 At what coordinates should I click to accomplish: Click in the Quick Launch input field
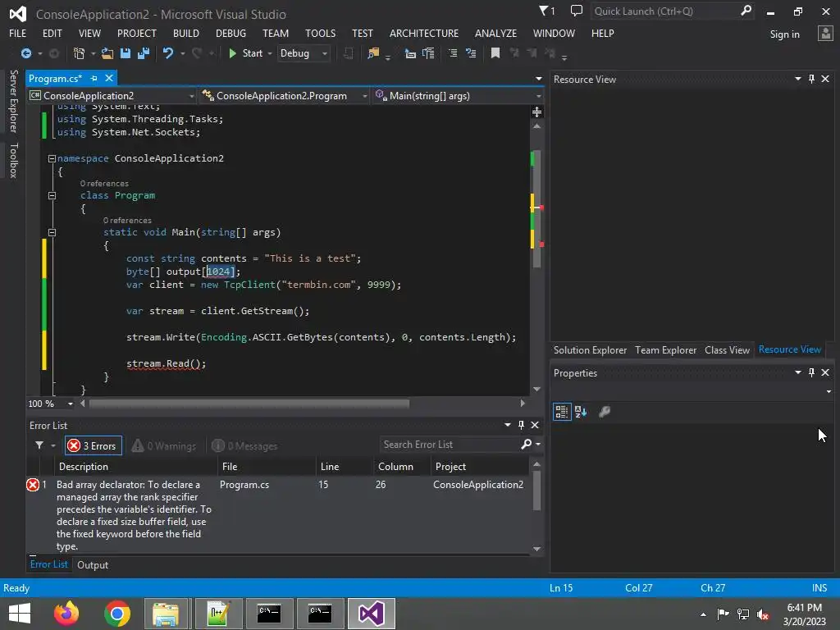(664, 11)
